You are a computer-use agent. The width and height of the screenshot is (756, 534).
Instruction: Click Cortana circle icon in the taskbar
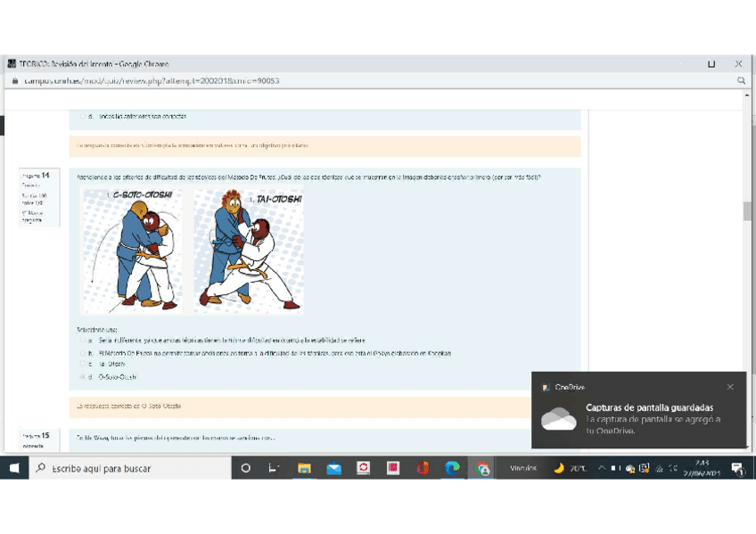tap(246, 468)
